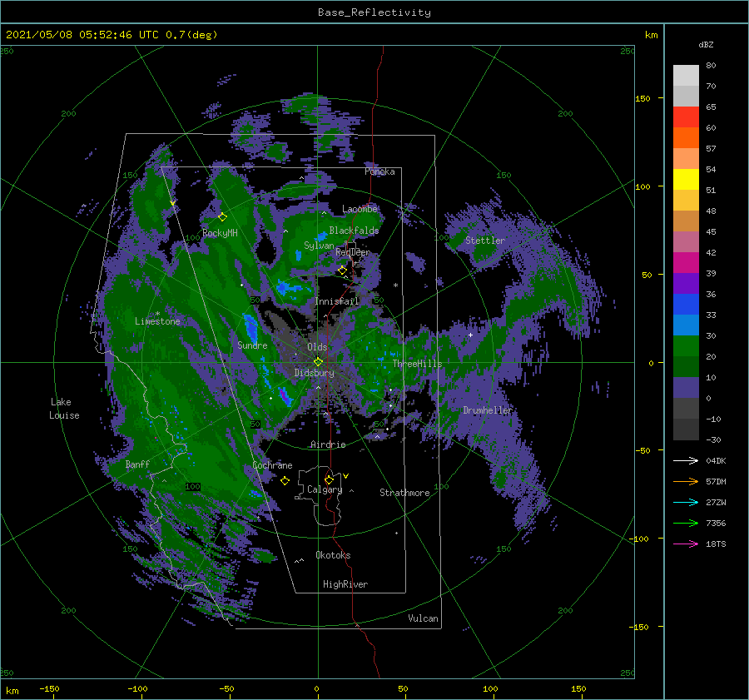Click the magenta 18TS arrow in legend
The image size is (749, 700).
click(x=686, y=544)
